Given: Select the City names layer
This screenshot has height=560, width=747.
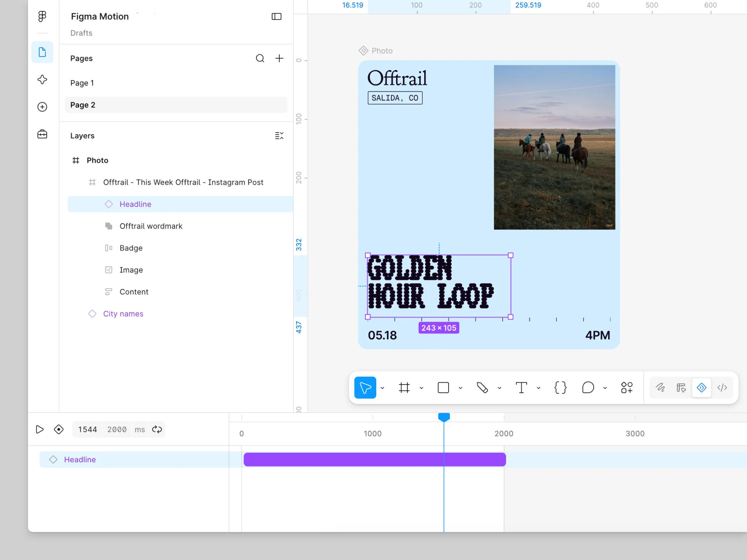Looking at the screenshot, I should [x=180, y=314].
